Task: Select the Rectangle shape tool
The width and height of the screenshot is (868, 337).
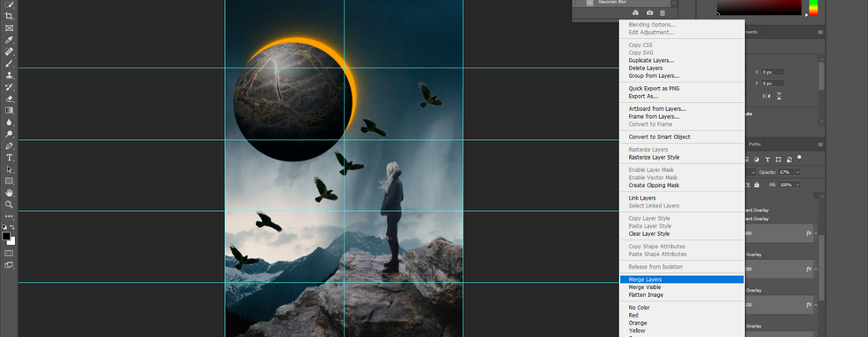Action: pyautogui.click(x=9, y=181)
